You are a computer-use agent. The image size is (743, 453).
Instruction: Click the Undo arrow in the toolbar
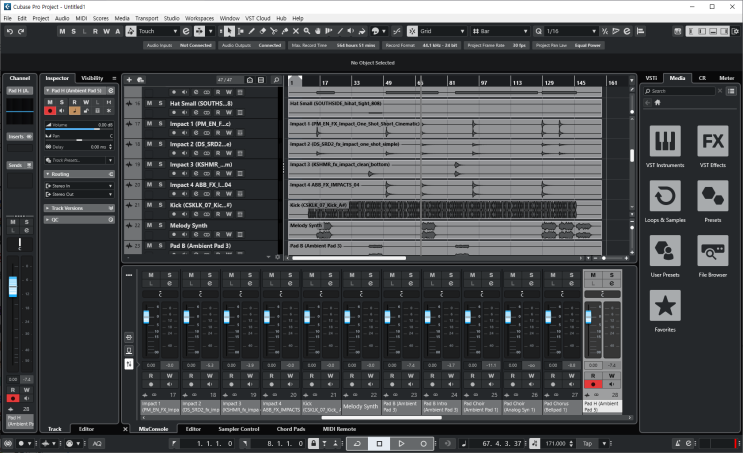pos(10,31)
